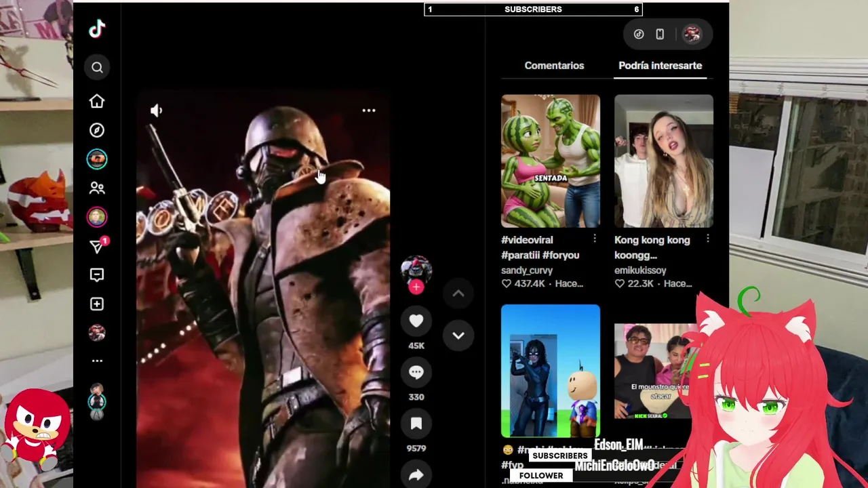This screenshot has height=488, width=868.
Task: Click the coin icon in top bar
Action: pyautogui.click(x=639, y=34)
